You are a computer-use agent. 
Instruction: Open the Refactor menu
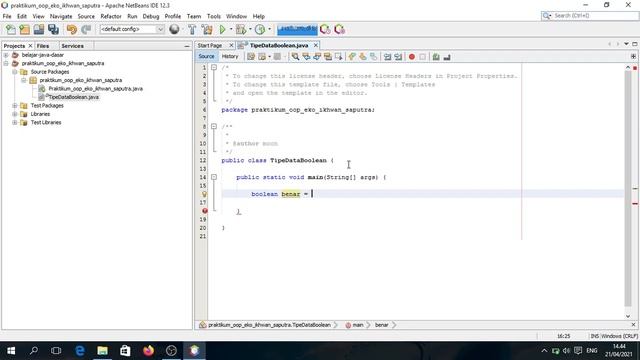111,16
